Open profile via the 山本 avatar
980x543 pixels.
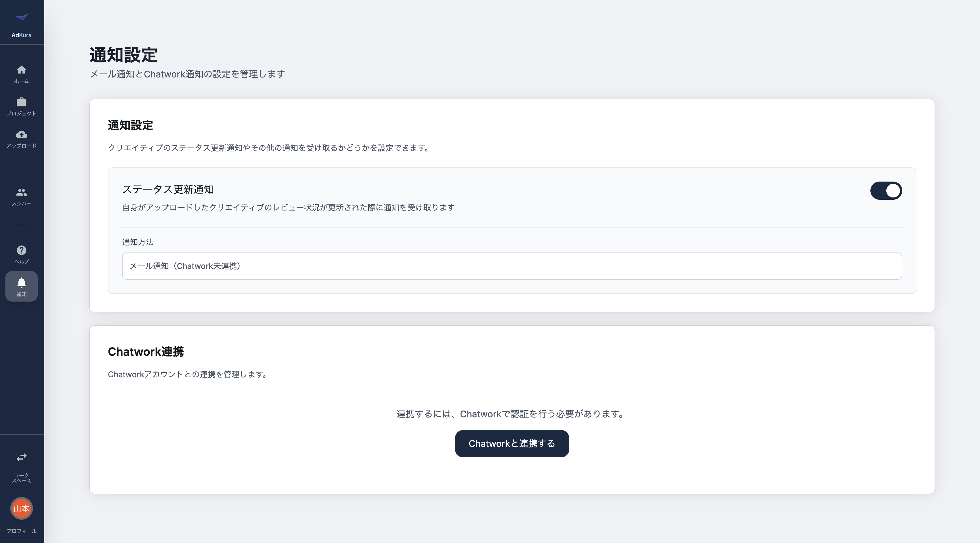pos(22,508)
